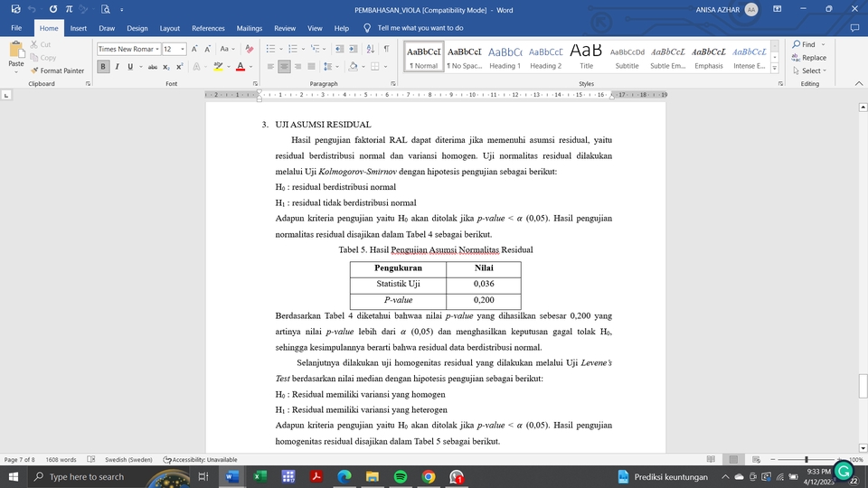The height and width of the screenshot is (488, 868).
Task: Open Select dropdown in Editing group
Action: pos(809,70)
